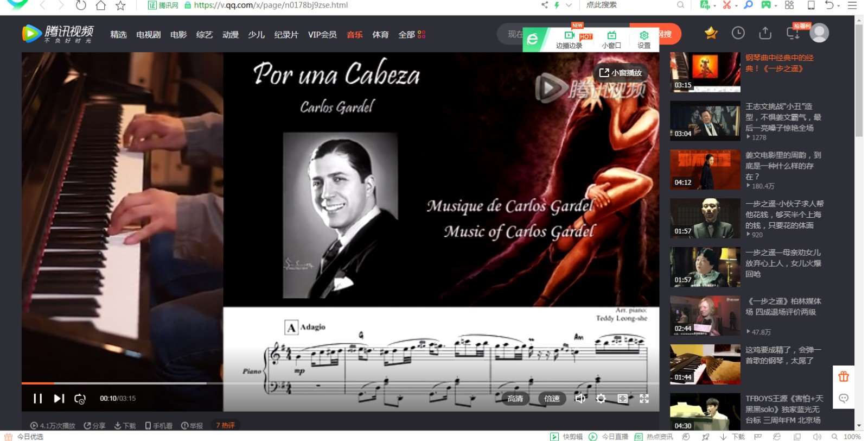Open the browser hamburger menu
The image size is (868, 441).
pyautogui.click(x=852, y=5)
